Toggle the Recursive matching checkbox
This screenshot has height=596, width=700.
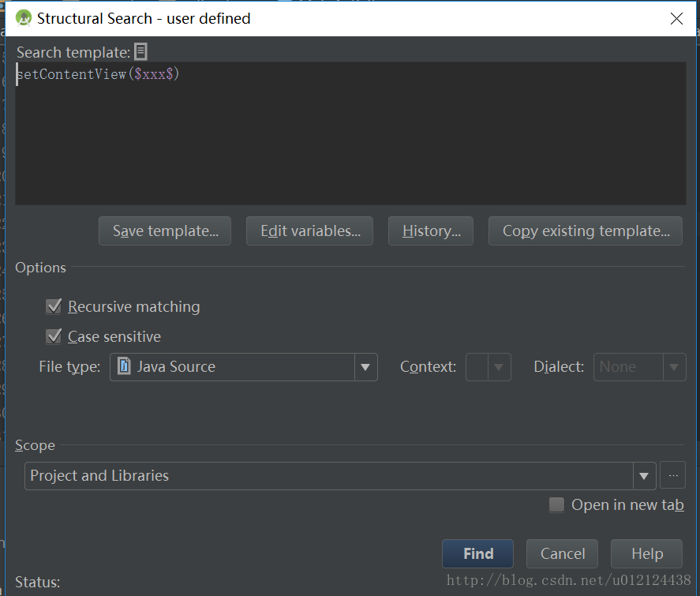(x=54, y=306)
